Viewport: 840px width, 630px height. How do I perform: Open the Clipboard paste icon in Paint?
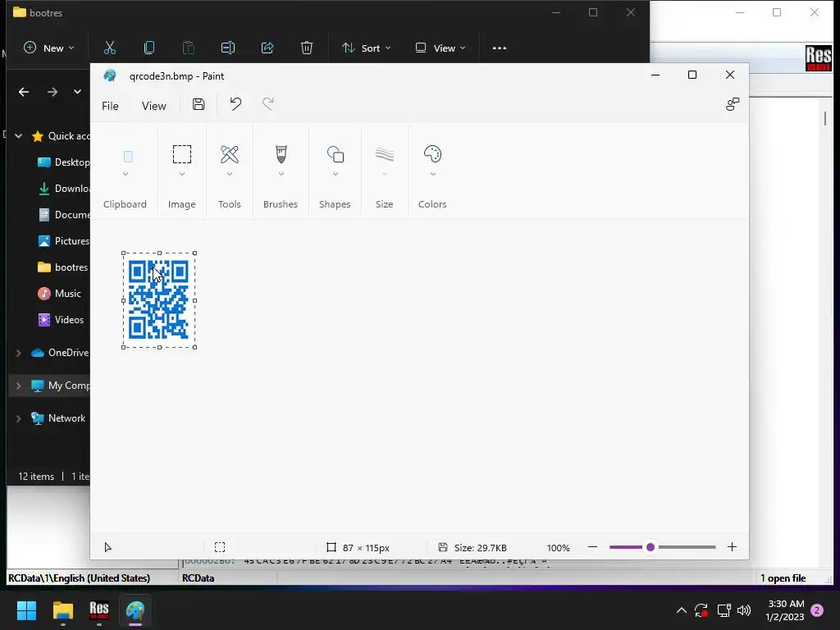127,157
